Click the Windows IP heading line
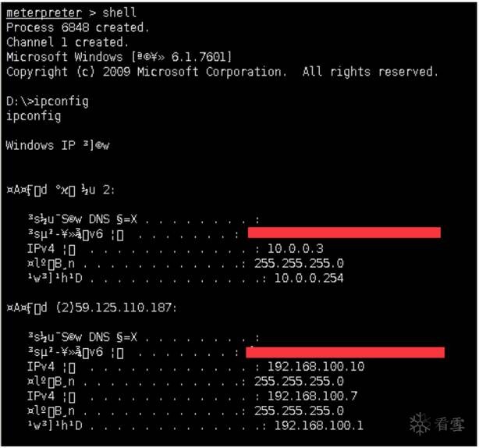This screenshot has height=448, width=479. click(x=58, y=146)
